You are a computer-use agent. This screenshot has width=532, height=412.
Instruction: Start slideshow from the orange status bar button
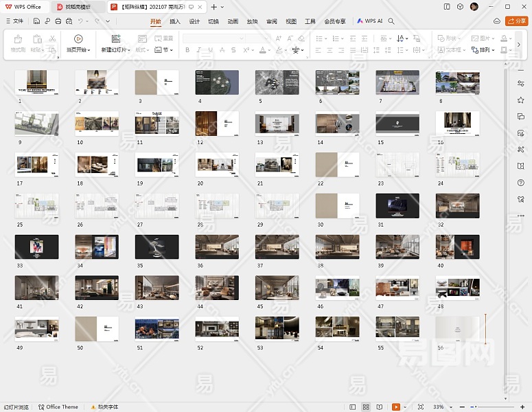[396, 407]
